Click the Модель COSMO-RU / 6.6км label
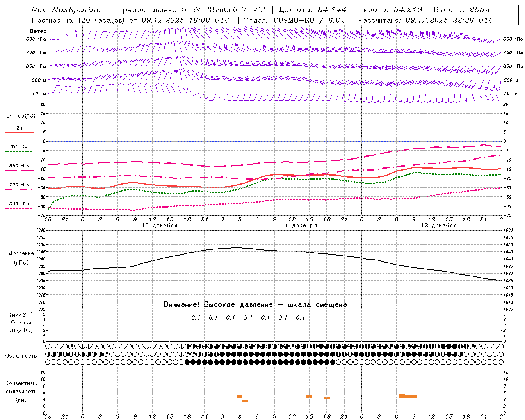Image resolution: width=525 pixels, height=420 pixels. click(x=296, y=20)
